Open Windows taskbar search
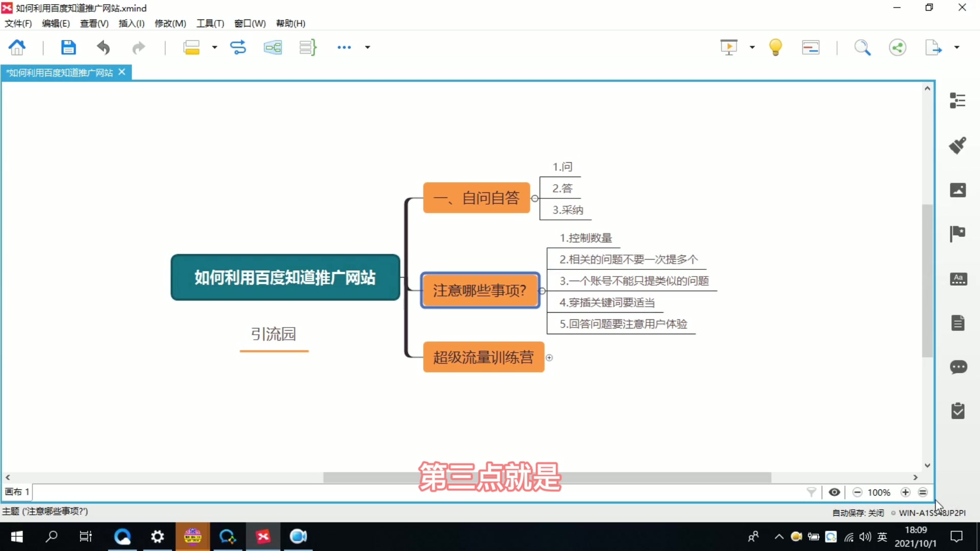 (52, 537)
